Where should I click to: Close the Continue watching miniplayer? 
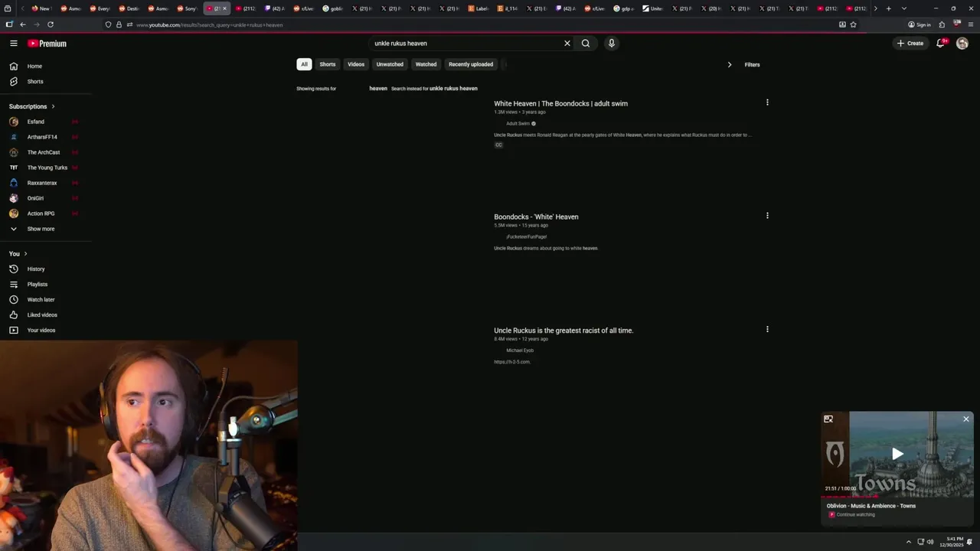(x=966, y=419)
